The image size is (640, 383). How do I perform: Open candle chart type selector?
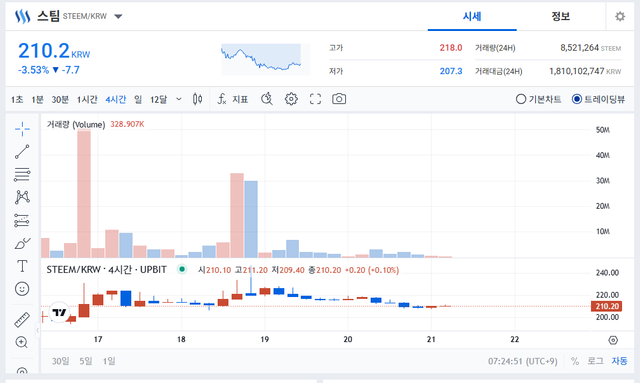point(198,99)
